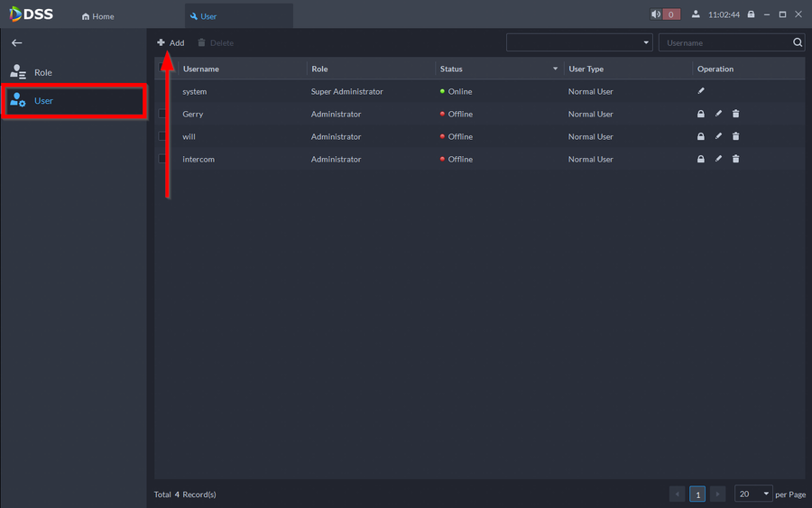Switch to the Home tab
Screen dimensions: 812x508
pos(98,16)
